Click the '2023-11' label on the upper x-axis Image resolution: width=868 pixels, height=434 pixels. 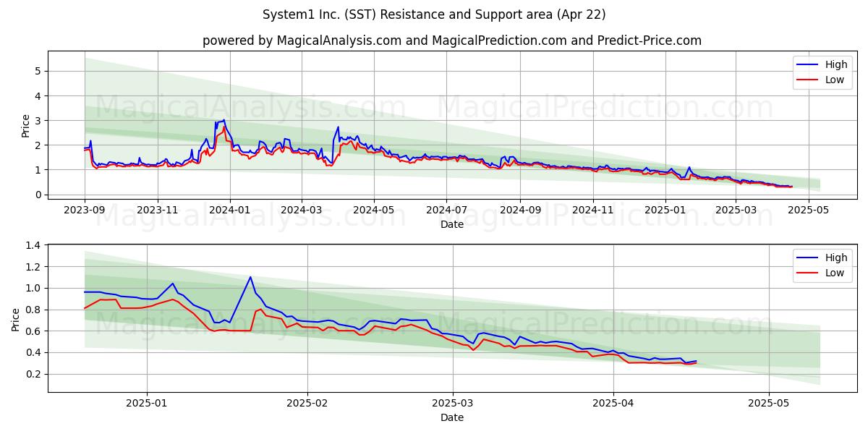158,210
